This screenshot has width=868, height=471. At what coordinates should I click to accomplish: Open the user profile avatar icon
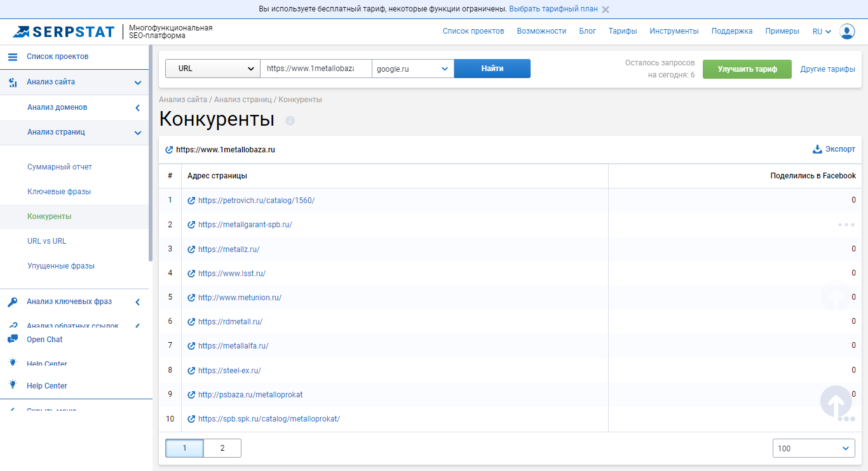[x=847, y=31]
